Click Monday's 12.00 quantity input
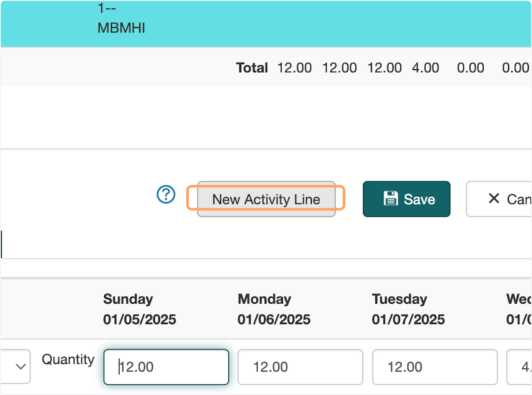 (300, 367)
